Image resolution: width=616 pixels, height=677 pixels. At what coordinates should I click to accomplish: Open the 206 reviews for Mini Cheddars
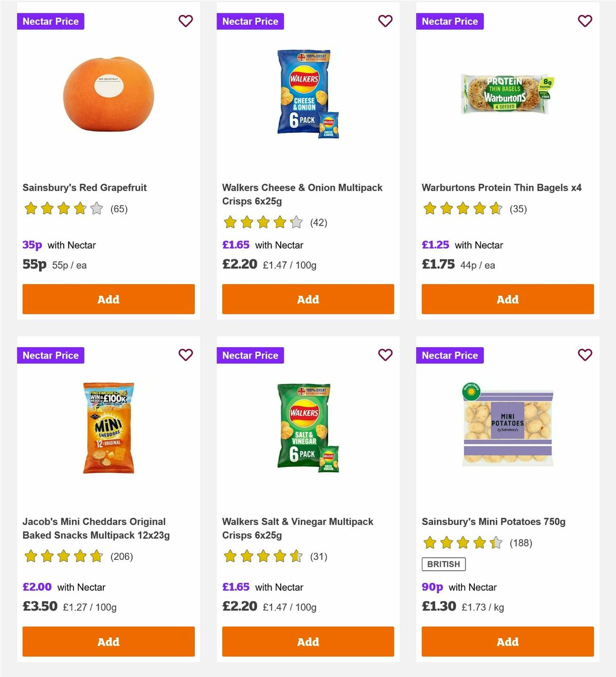(122, 556)
